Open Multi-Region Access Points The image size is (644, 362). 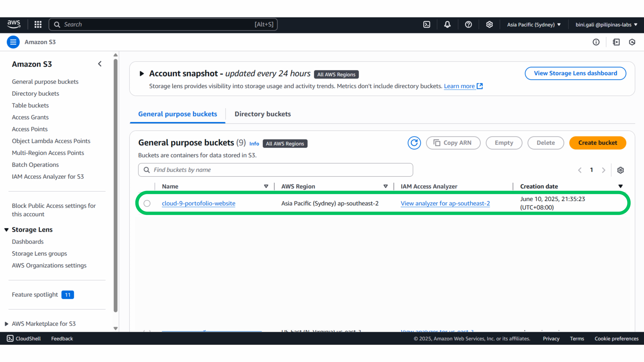pos(48,153)
